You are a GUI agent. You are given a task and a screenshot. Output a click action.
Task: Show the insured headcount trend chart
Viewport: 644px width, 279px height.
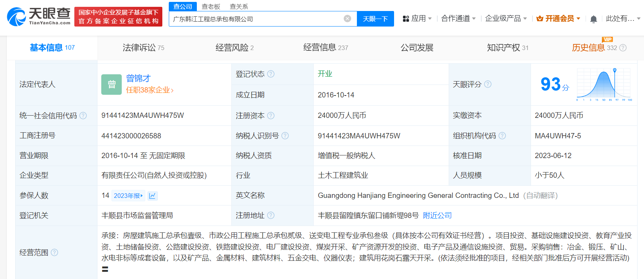(x=152, y=196)
